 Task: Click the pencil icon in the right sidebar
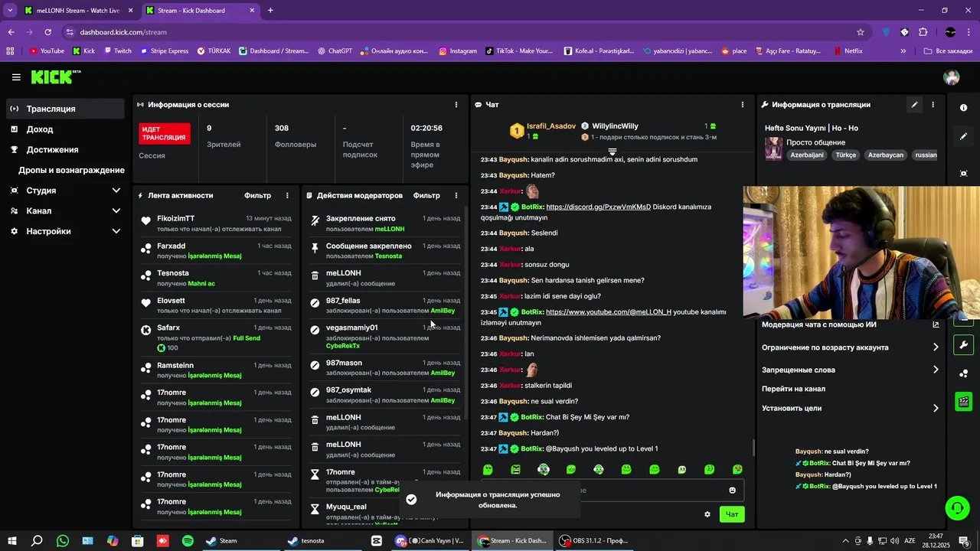coord(963,136)
